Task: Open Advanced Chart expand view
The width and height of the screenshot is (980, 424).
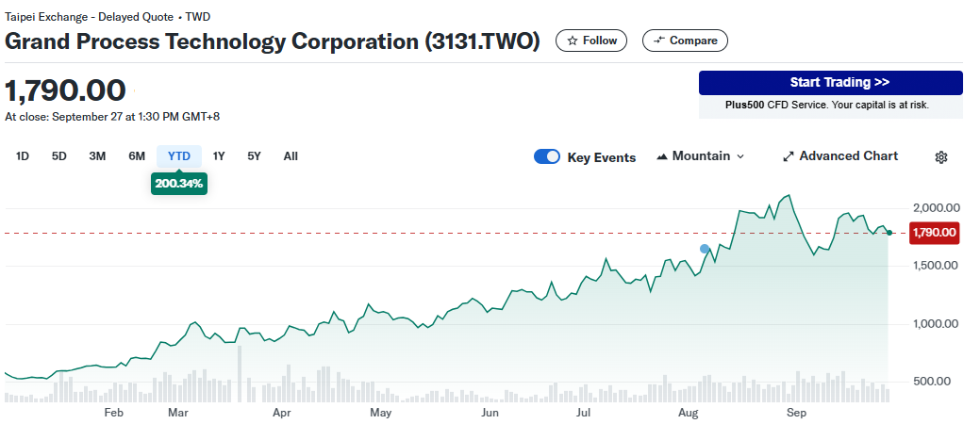Action: point(840,156)
